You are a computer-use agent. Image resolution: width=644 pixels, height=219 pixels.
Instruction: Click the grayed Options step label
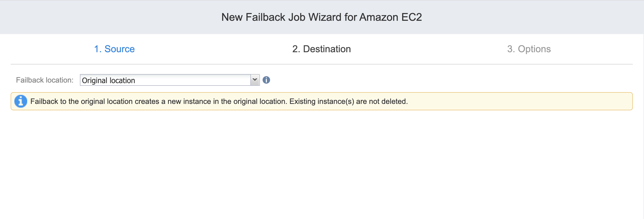click(x=534, y=49)
